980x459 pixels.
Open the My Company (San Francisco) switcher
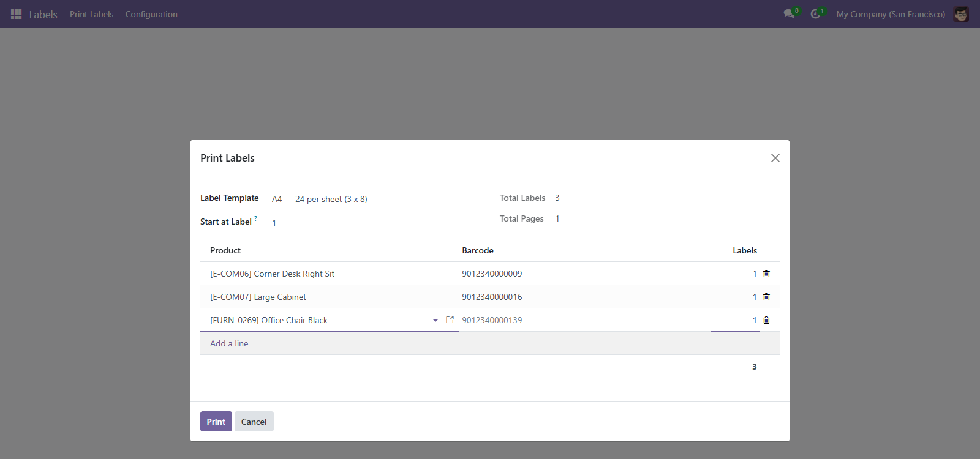coord(891,14)
